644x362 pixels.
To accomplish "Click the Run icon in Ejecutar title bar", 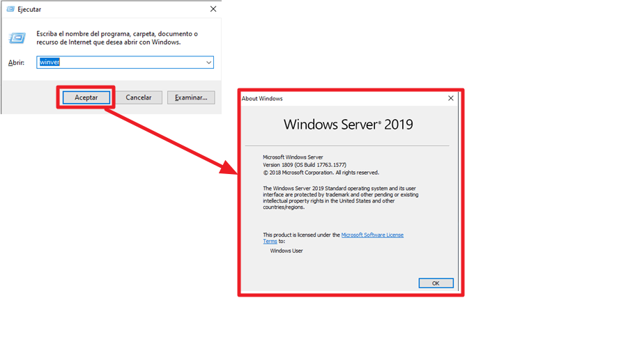I will click(x=10, y=9).
